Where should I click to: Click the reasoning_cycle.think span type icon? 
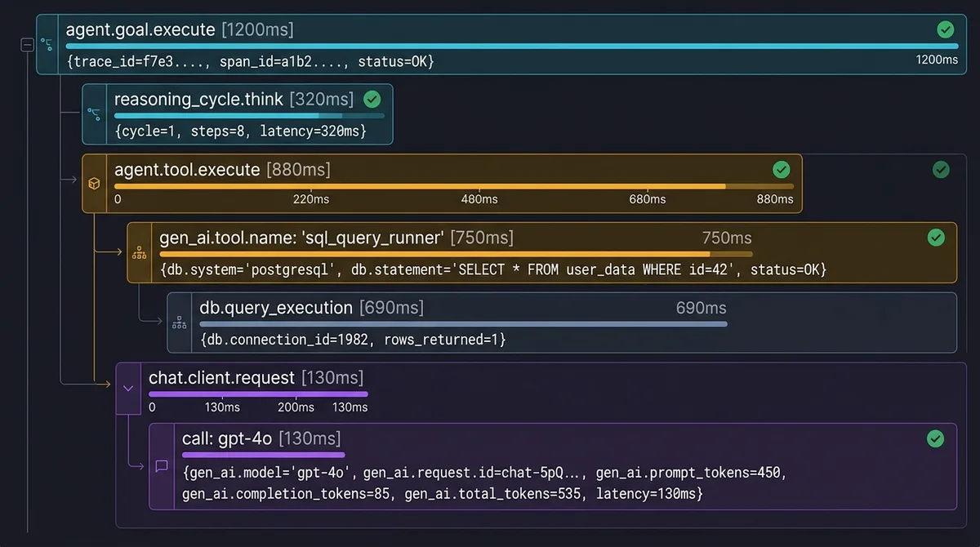click(94, 114)
